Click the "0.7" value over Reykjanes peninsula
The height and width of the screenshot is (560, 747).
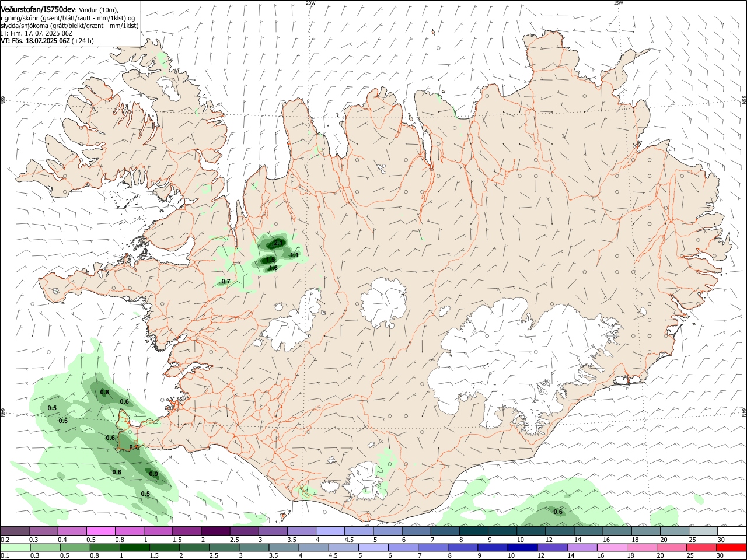(x=134, y=447)
